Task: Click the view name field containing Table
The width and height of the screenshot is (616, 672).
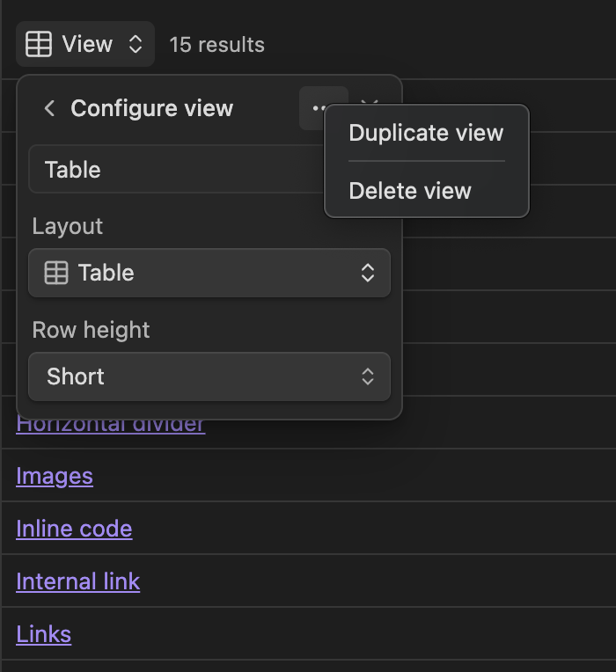Action: coord(176,170)
